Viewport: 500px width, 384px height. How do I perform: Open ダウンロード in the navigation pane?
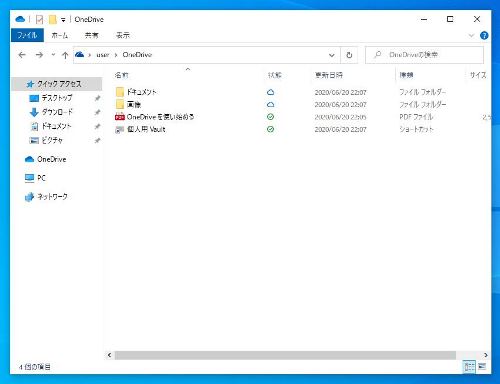pyautogui.click(x=56, y=112)
